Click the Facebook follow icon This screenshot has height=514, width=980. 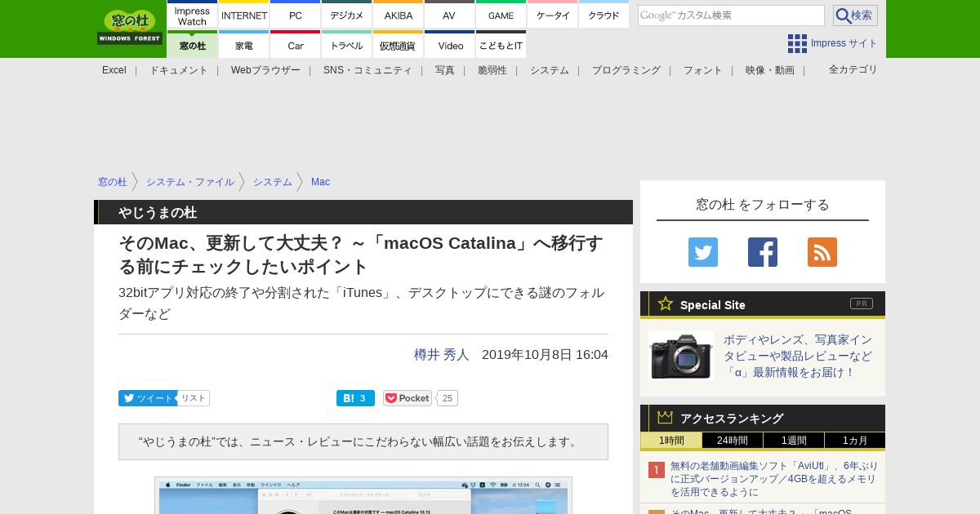763,252
